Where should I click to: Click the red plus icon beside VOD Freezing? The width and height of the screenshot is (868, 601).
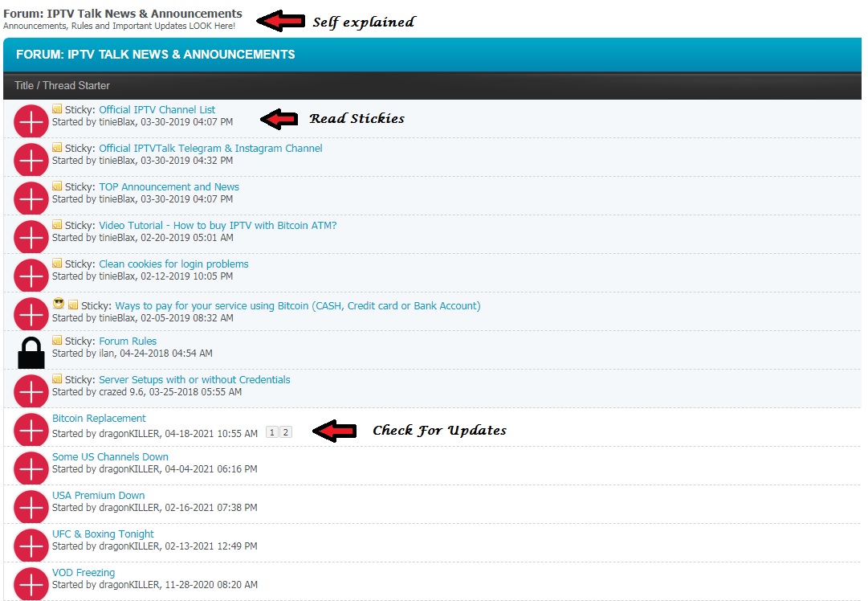(31, 583)
